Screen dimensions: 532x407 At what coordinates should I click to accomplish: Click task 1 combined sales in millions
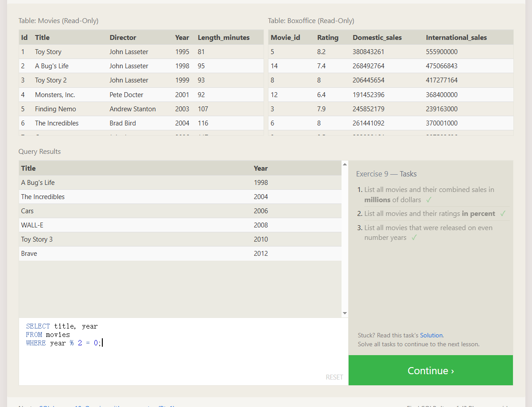tap(429, 195)
